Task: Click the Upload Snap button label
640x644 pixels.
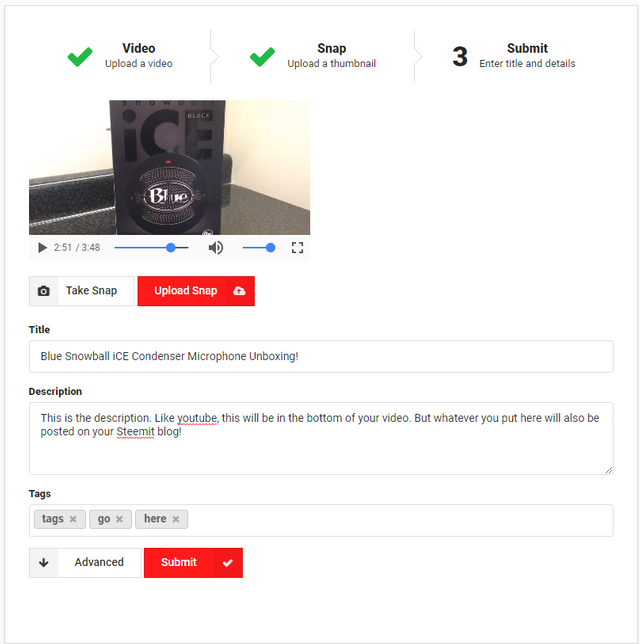Action: click(x=185, y=291)
